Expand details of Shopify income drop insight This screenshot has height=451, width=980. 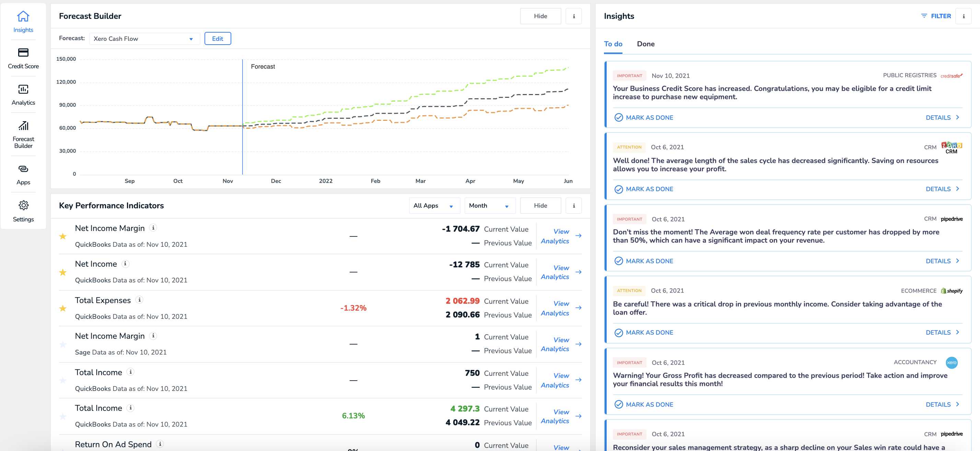[x=942, y=332]
